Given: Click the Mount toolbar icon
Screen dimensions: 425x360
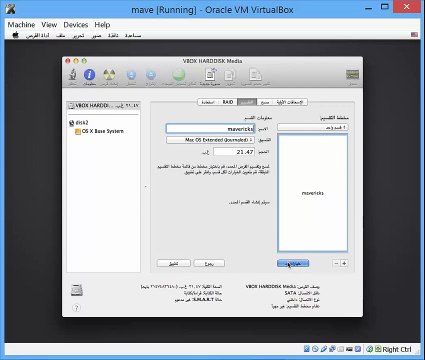Looking at the screenshot, I should click(131, 76).
